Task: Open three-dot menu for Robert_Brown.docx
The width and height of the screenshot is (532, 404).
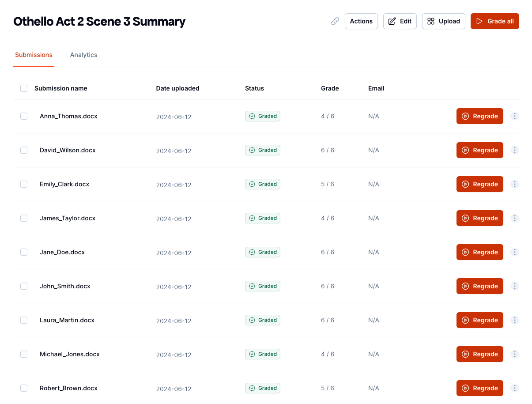Action: [x=514, y=388]
